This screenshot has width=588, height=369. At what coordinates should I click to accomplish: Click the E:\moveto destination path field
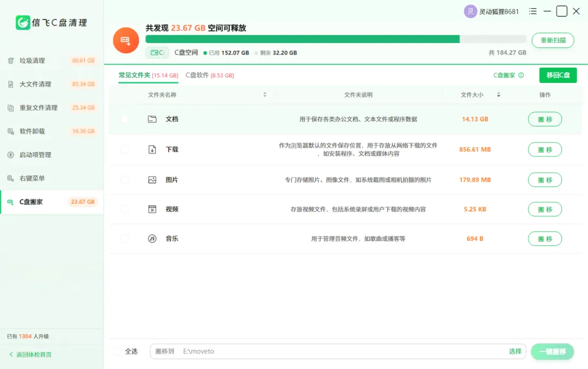click(x=330, y=352)
